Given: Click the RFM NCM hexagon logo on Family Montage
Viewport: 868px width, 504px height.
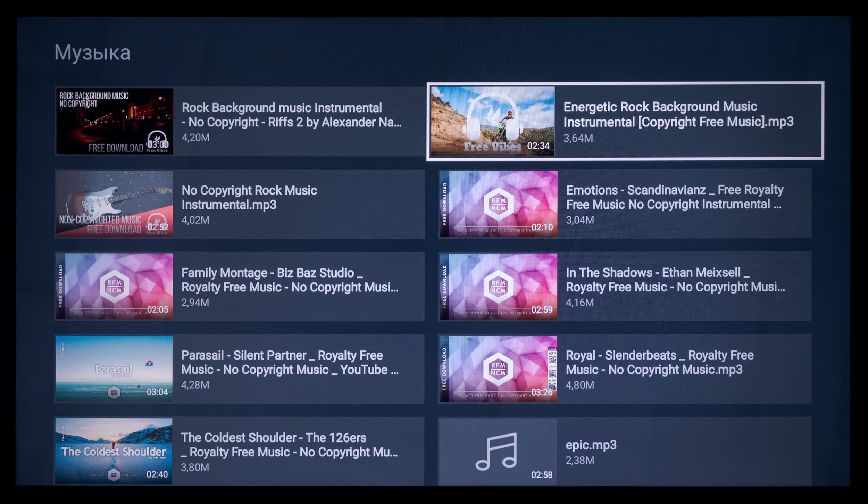Looking at the screenshot, I should point(114,286).
